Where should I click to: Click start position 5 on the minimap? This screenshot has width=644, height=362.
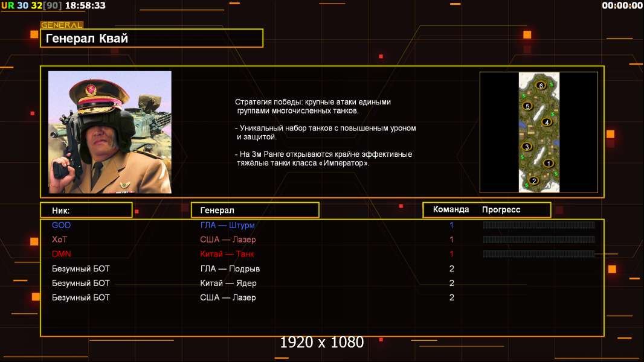pyautogui.click(x=528, y=106)
